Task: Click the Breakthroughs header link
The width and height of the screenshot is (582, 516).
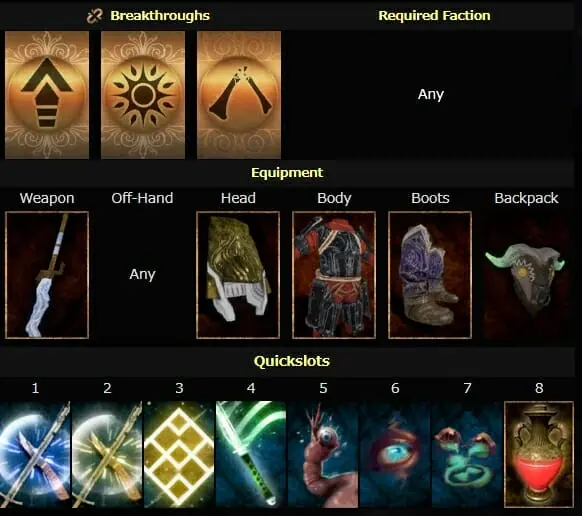Action: pyautogui.click(x=160, y=16)
